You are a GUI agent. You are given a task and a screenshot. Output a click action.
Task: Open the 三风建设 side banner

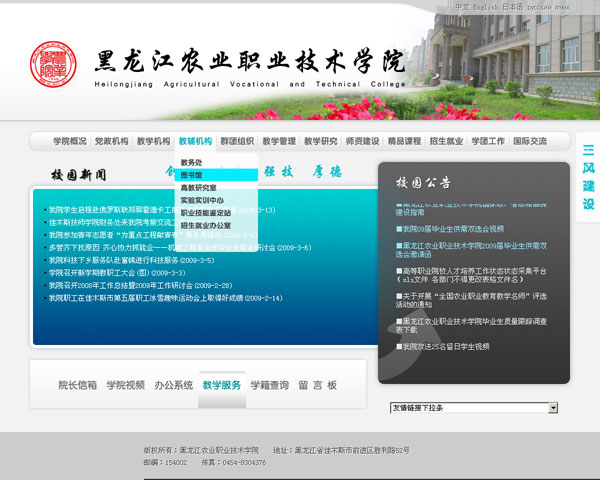pyautogui.click(x=588, y=177)
